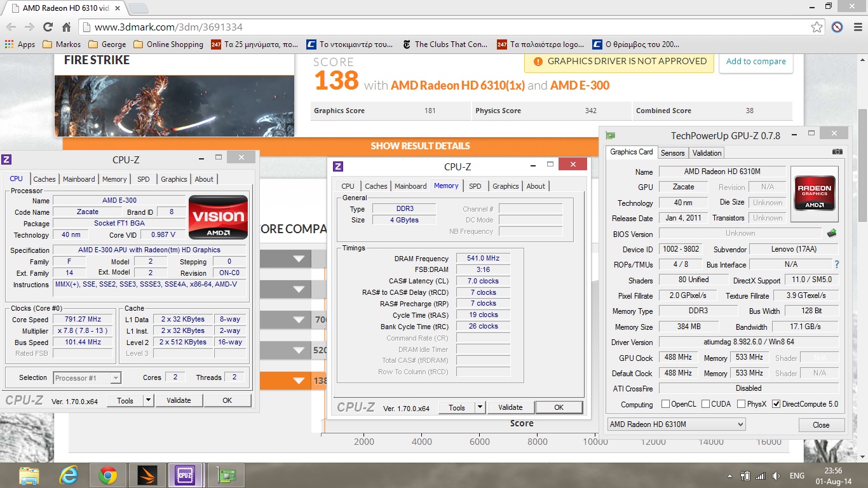Enable OpenCL checkbox in GPU-Z
This screenshot has width=868, height=488.
(x=665, y=404)
